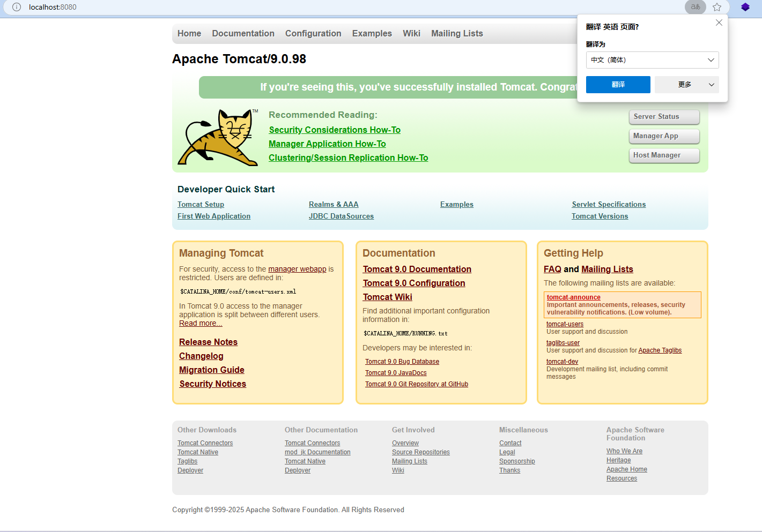
Task: Open the FAQ link in Getting Help
Action: click(x=552, y=269)
